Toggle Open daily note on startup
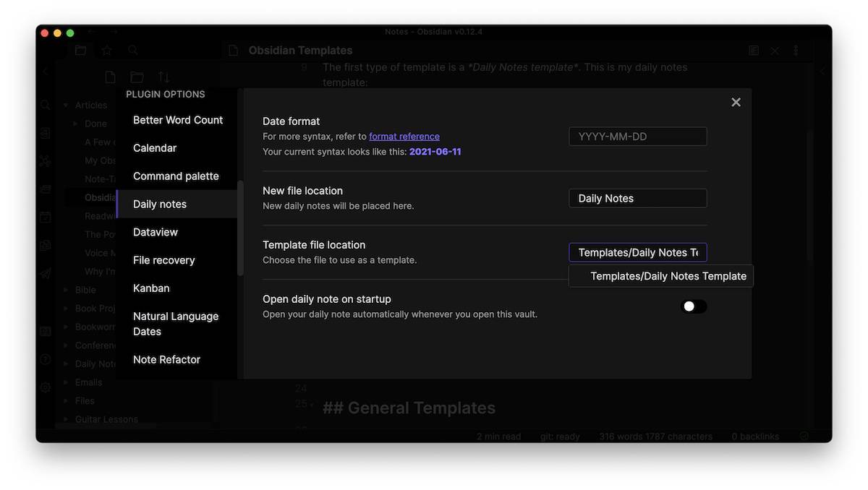The height and width of the screenshot is (490, 868). click(x=694, y=306)
